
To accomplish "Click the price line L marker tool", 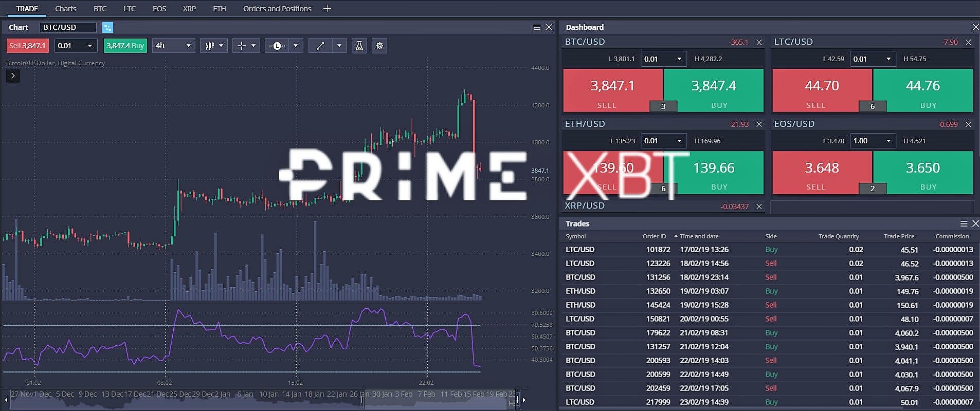I will tap(277, 46).
